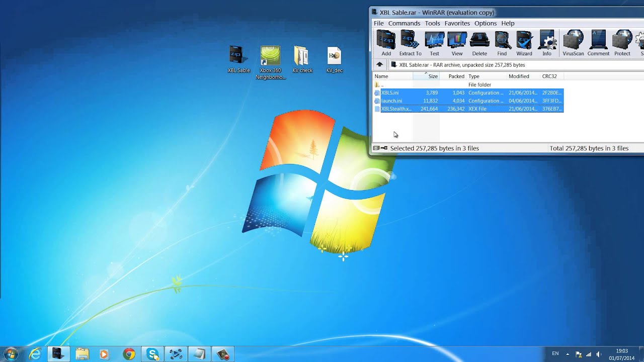Open the Find tool in WinRAR
Image resolution: width=644 pixels, height=362 pixels.
(x=502, y=44)
